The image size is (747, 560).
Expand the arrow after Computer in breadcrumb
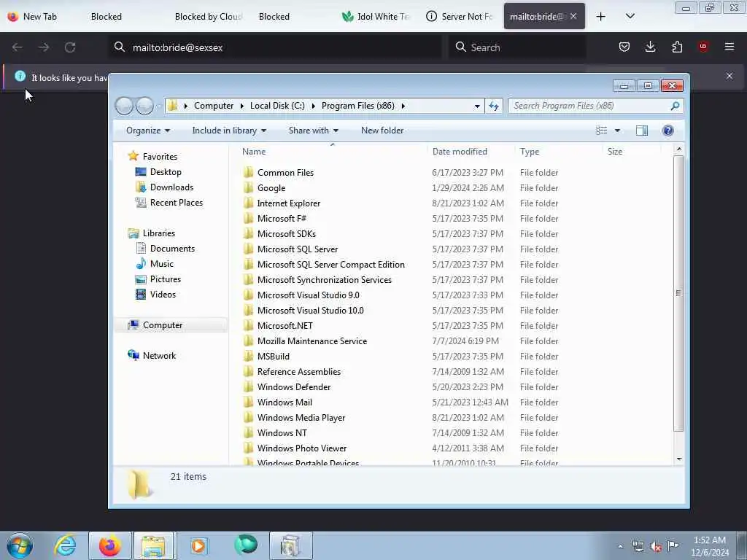(x=242, y=106)
